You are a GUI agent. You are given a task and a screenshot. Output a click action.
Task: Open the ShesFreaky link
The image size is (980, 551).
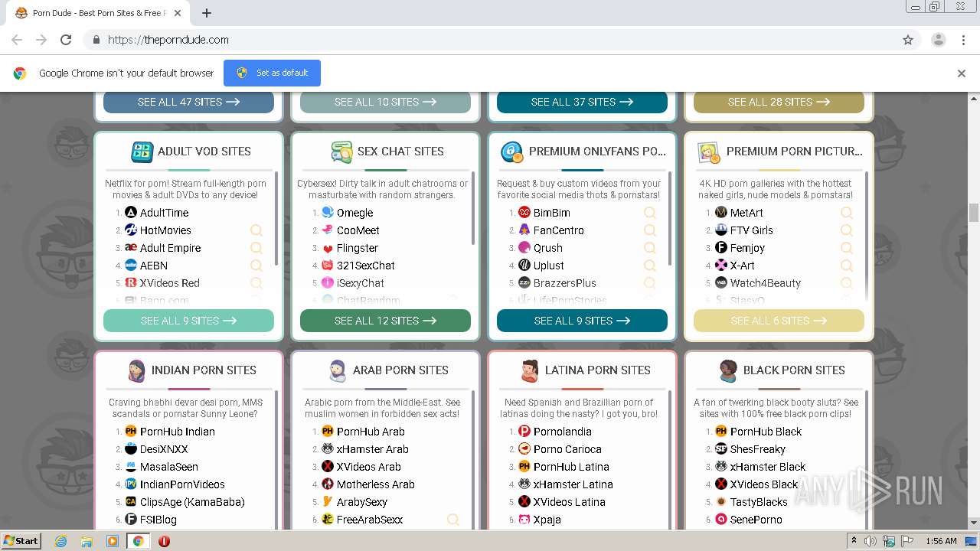(758, 449)
